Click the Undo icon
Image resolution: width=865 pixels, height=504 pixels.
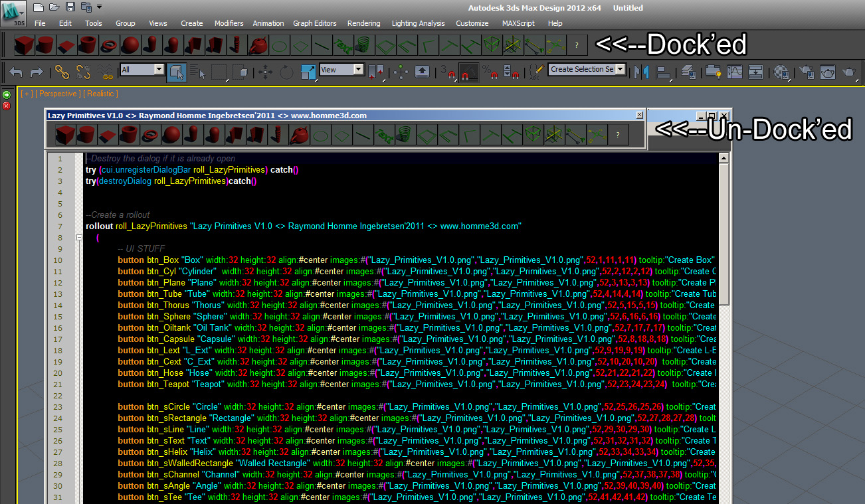click(x=16, y=72)
